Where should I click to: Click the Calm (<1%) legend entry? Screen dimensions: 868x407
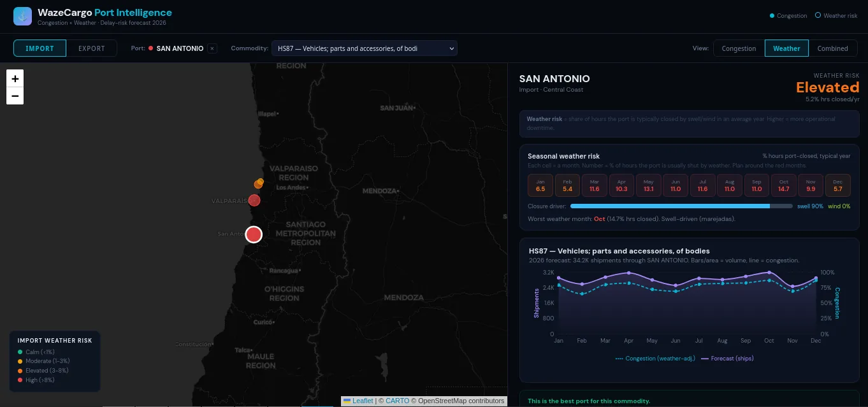pos(36,352)
